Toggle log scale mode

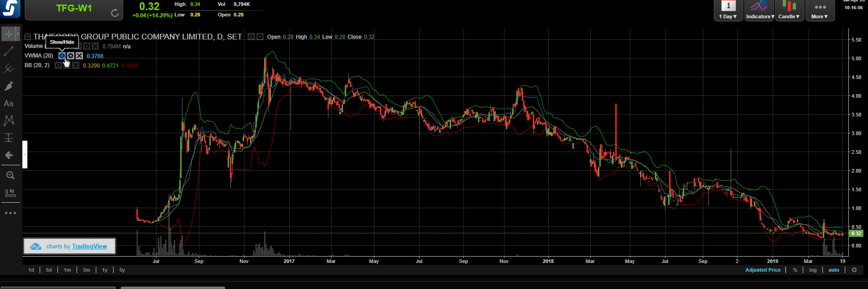(813, 270)
